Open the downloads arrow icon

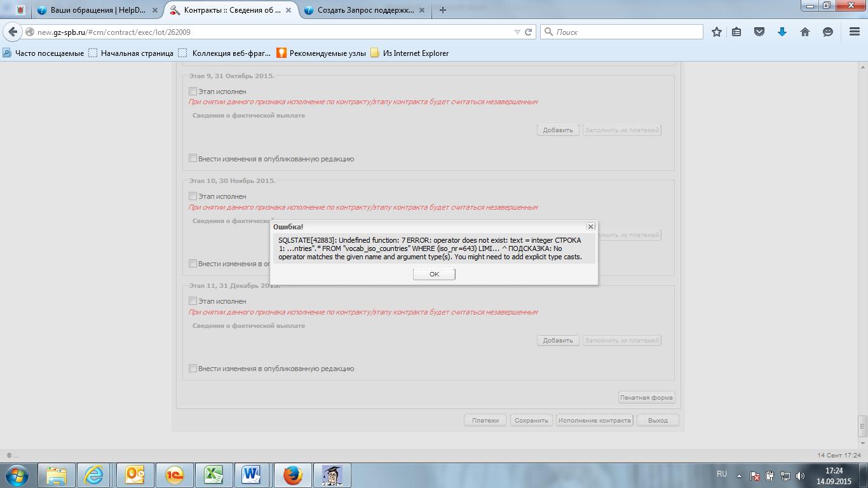pyautogui.click(x=782, y=32)
